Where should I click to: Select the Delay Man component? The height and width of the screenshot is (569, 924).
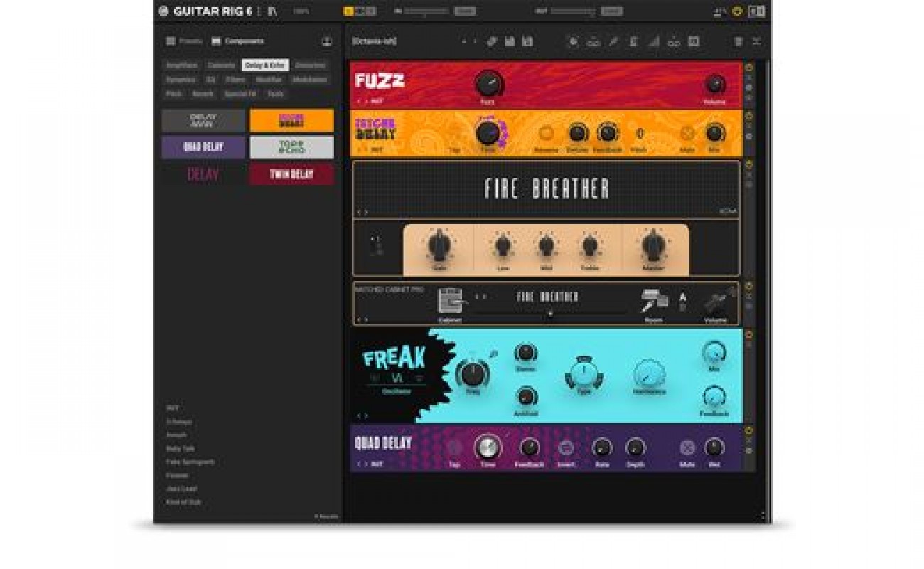[x=203, y=120]
